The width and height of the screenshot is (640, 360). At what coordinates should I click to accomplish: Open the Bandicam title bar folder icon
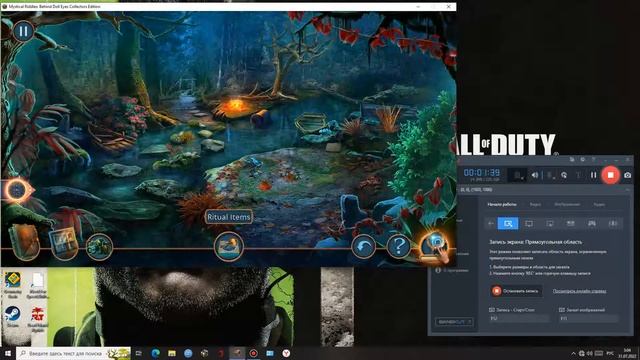click(572, 160)
